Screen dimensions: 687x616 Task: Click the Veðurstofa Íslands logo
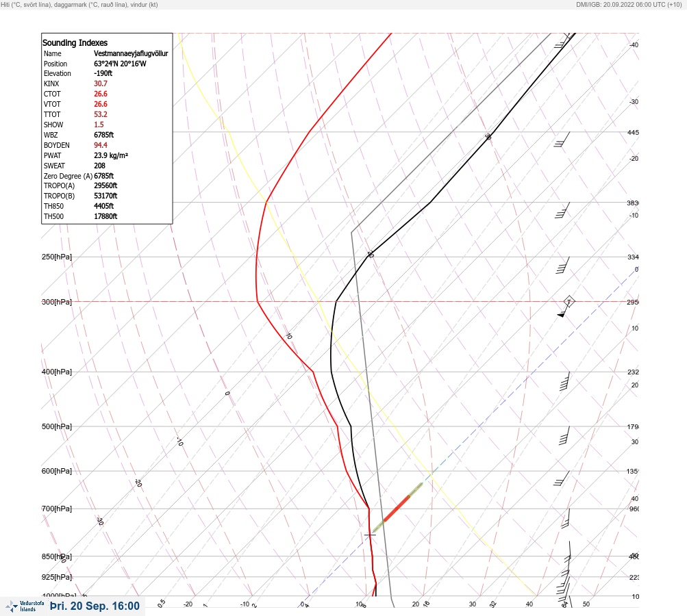(25, 606)
